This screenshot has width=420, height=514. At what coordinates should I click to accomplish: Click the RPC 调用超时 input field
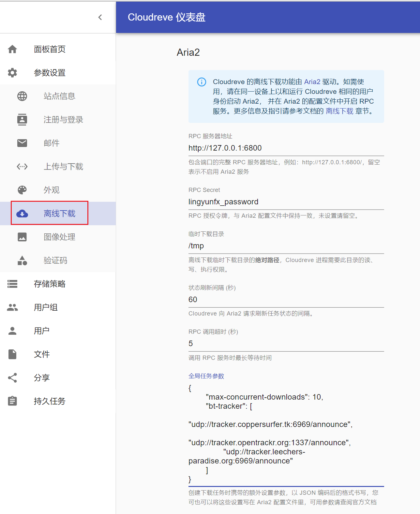coord(286,344)
